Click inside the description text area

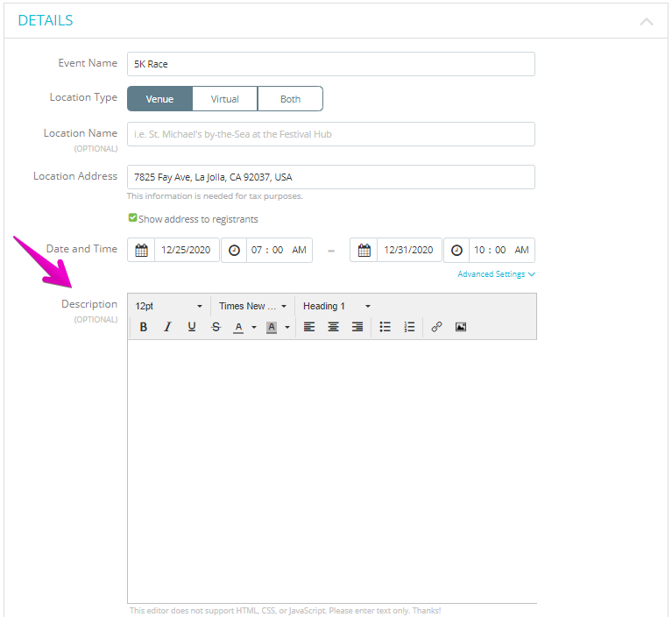click(332, 472)
